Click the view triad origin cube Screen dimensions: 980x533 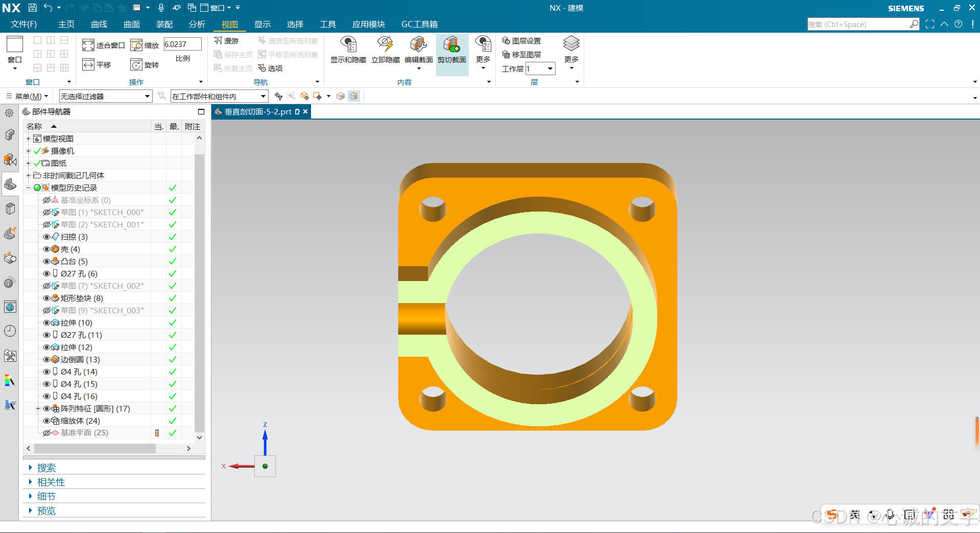click(265, 466)
